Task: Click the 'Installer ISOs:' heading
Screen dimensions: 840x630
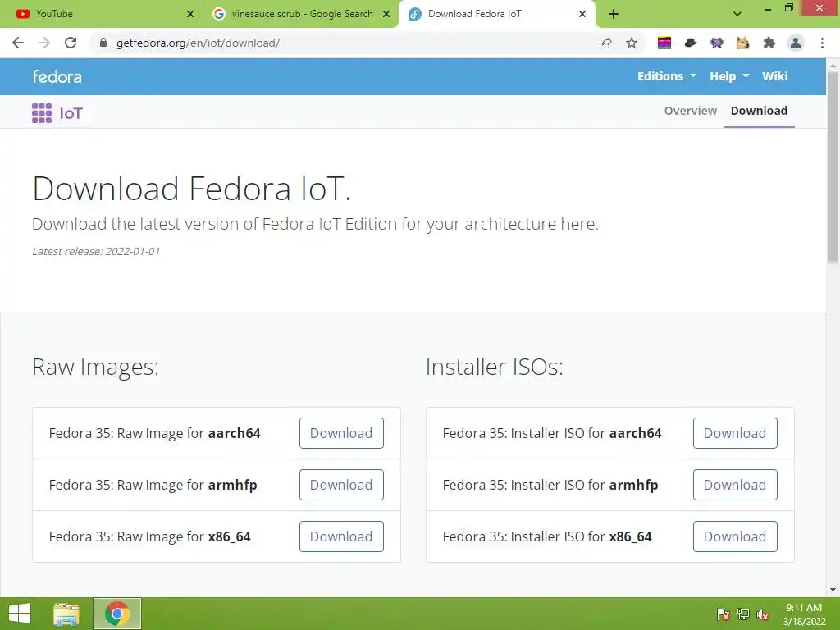Action: [495, 367]
